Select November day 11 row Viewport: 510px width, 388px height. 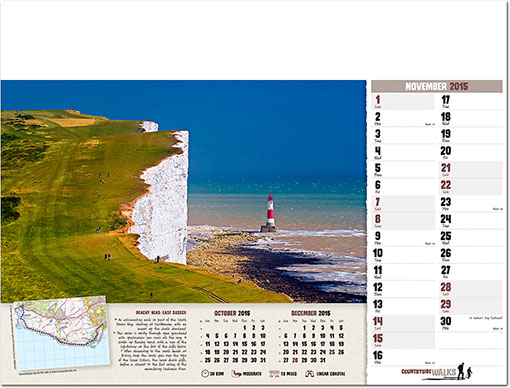tap(403, 271)
